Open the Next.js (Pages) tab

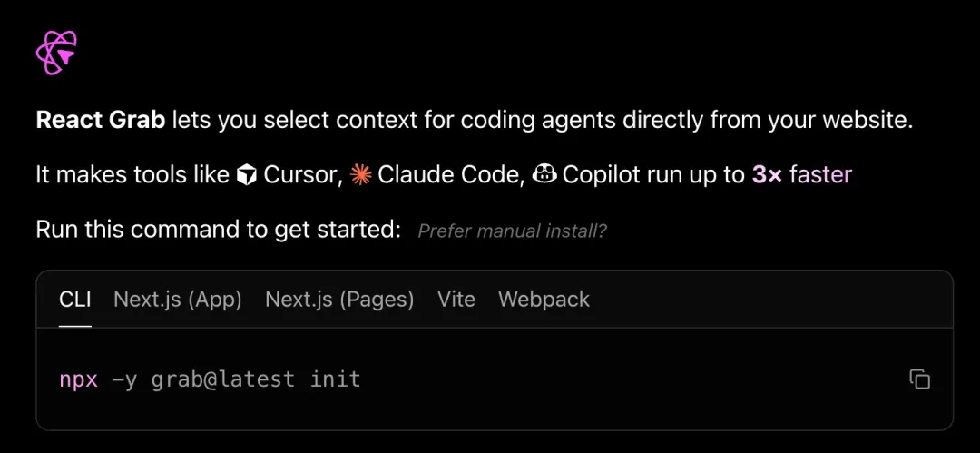point(339,300)
